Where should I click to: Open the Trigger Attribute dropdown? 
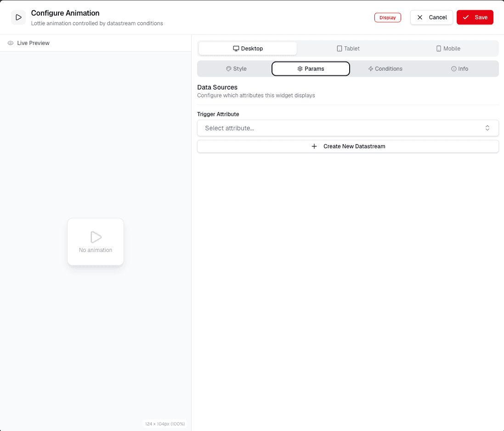point(348,128)
